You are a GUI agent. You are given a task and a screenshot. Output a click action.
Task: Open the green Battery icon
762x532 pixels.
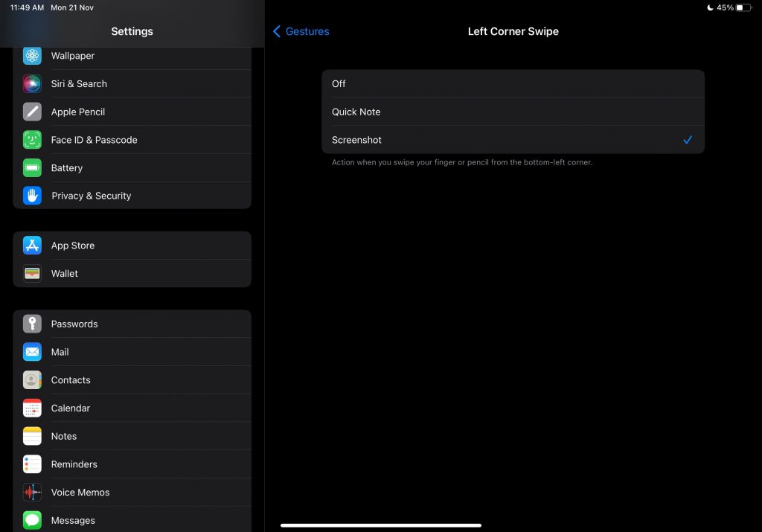tap(32, 168)
